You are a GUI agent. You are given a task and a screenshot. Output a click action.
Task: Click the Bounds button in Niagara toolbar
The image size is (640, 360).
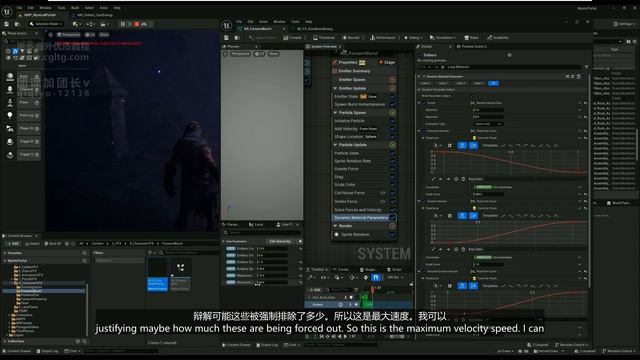tap(351, 38)
